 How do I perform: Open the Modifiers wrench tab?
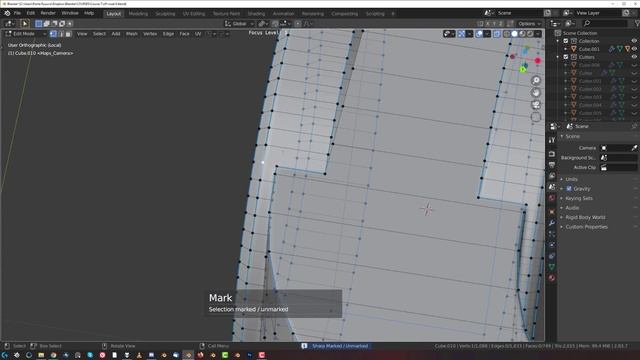[x=552, y=223]
